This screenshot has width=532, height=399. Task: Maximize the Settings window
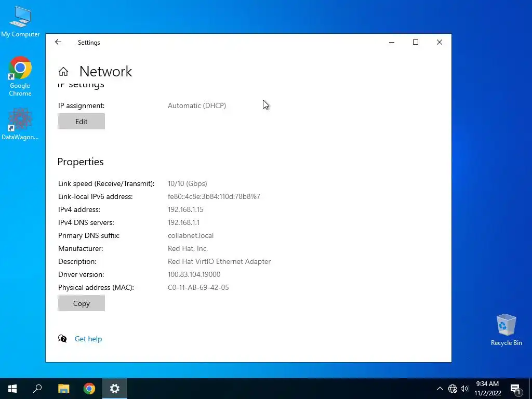click(415, 42)
